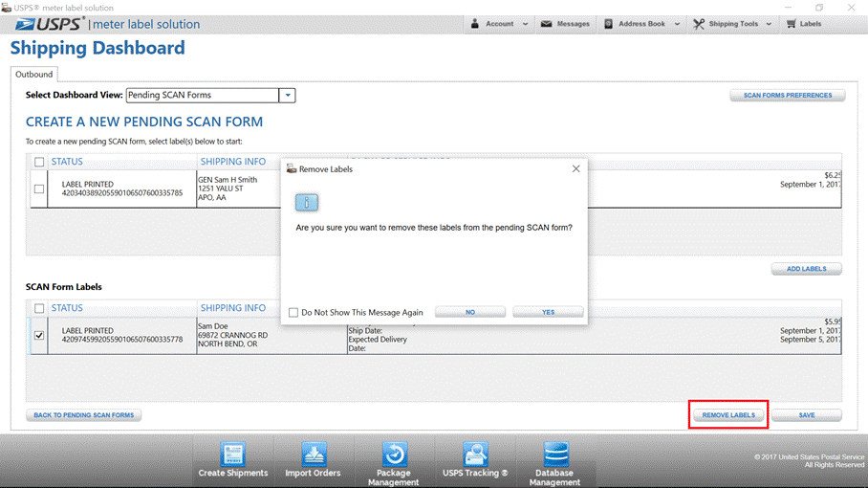The width and height of the screenshot is (868, 488).
Task: Check the GEN Sam H Smith label row
Action: tap(39, 189)
